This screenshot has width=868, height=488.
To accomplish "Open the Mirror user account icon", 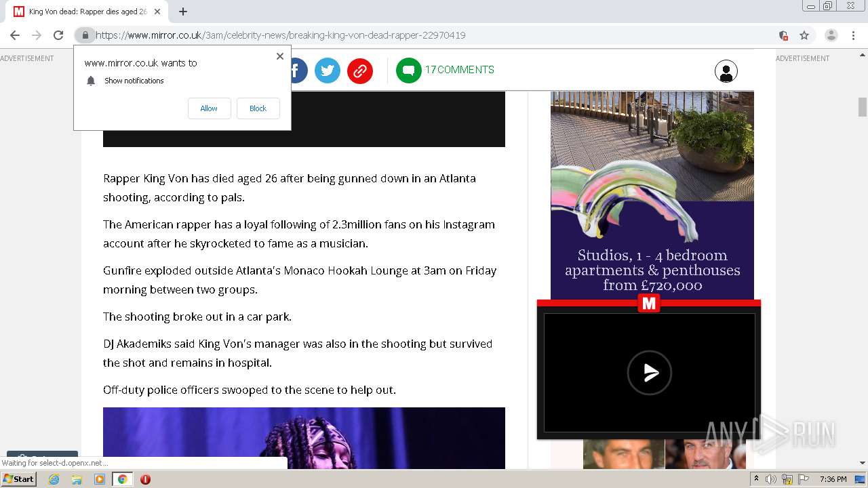I will click(726, 71).
